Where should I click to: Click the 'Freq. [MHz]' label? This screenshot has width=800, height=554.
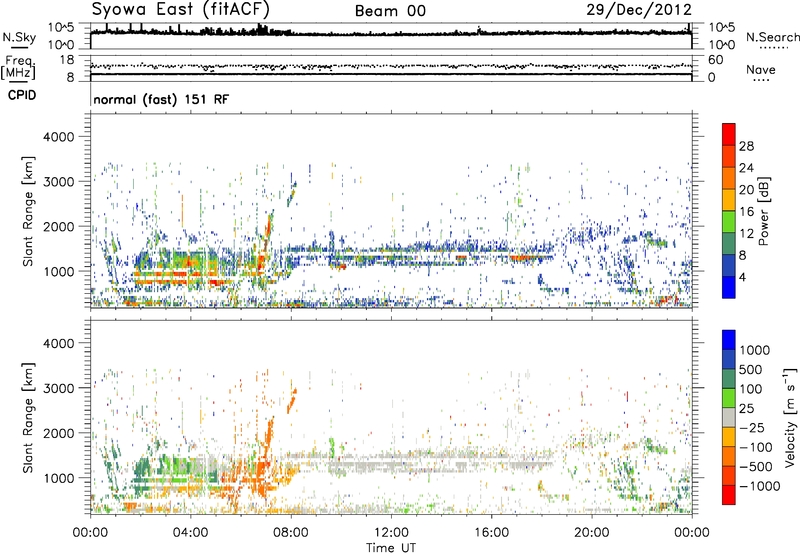pos(18,68)
